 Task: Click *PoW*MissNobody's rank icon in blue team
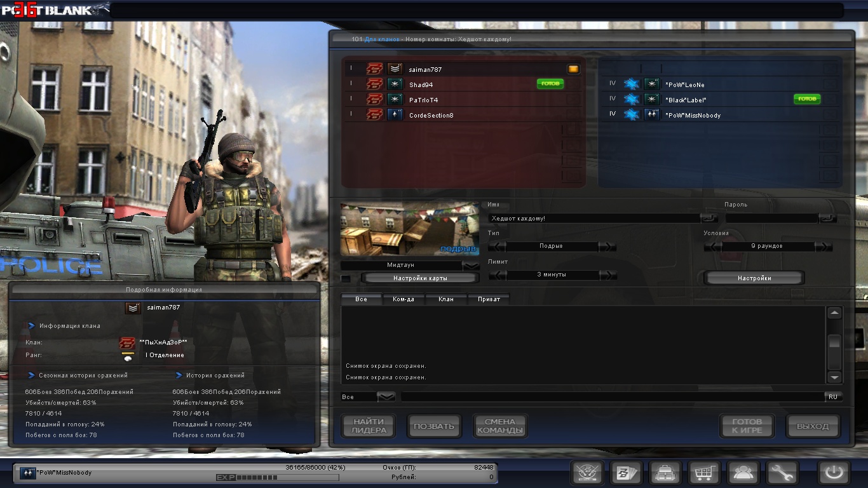point(652,115)
